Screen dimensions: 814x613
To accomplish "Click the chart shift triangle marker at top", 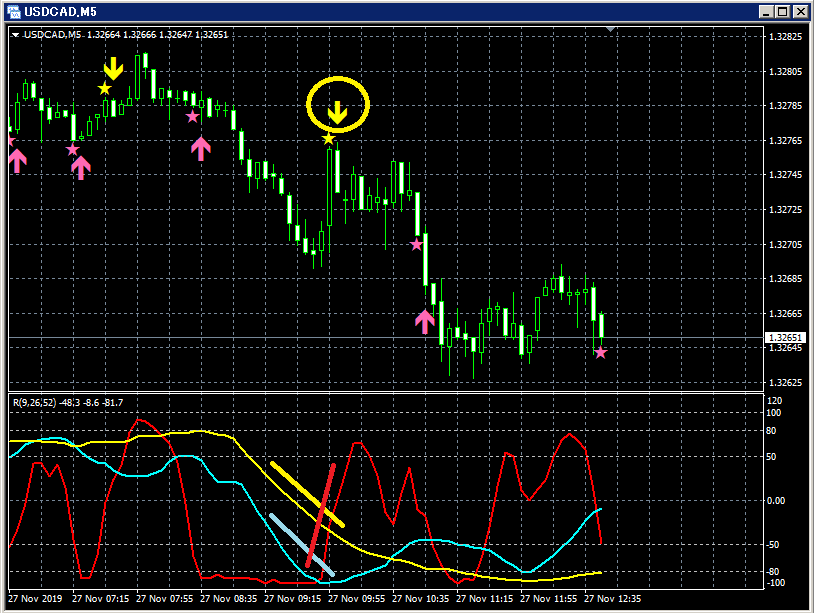I will [610, 29].
